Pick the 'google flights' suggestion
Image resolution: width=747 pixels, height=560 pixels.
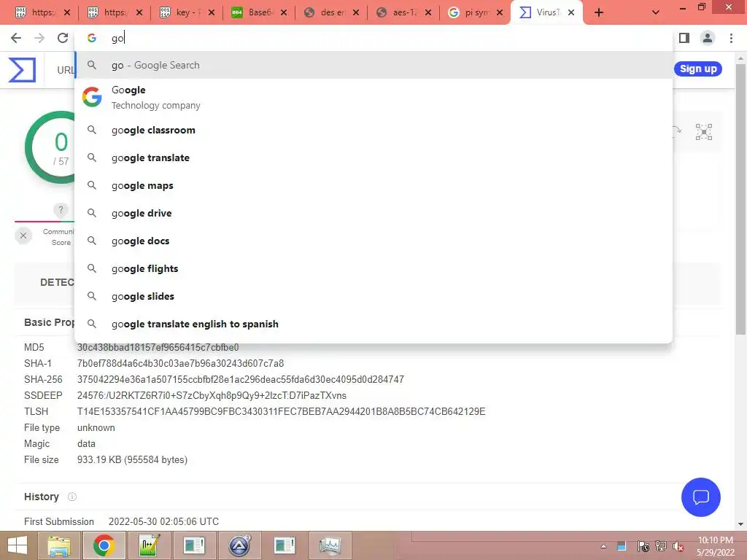point(373,268)
